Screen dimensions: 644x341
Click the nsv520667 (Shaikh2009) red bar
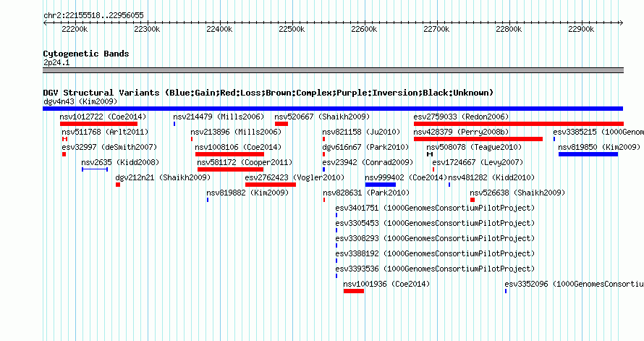[281, 124]
